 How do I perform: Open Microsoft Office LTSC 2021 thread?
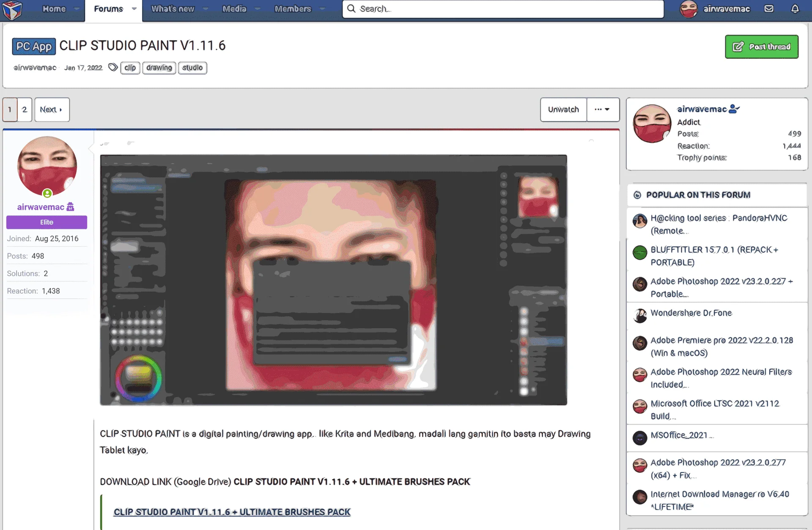[715, 410]
